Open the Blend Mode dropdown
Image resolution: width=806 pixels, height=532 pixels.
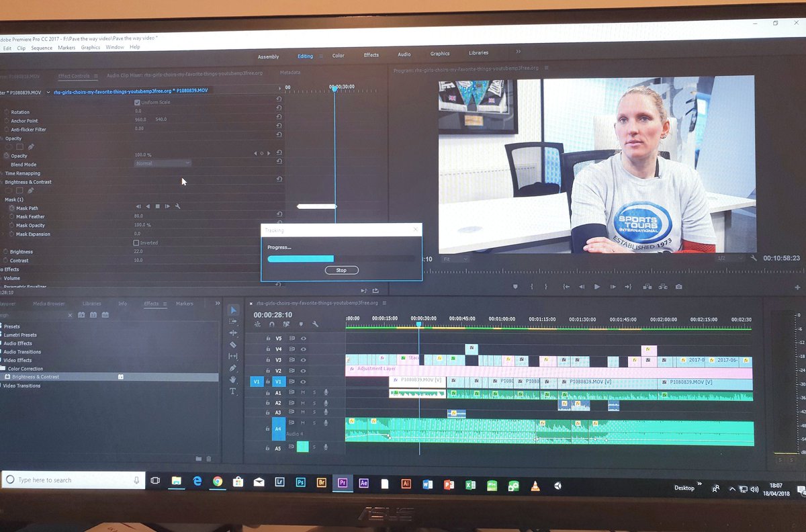tap(163, 163)
